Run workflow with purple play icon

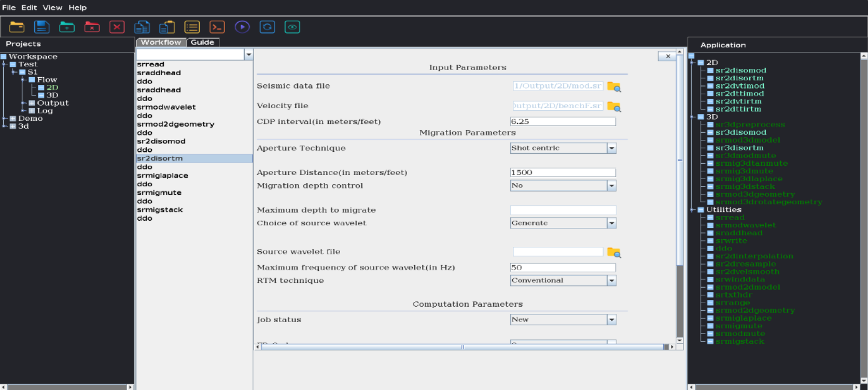242,27
